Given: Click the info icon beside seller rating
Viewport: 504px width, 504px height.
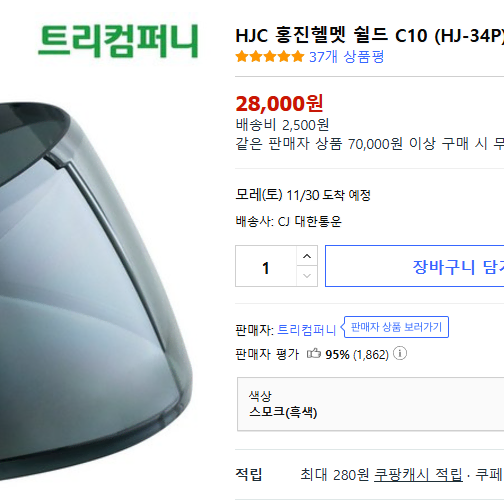Looking at the screenshot, I should click(400, 353).
